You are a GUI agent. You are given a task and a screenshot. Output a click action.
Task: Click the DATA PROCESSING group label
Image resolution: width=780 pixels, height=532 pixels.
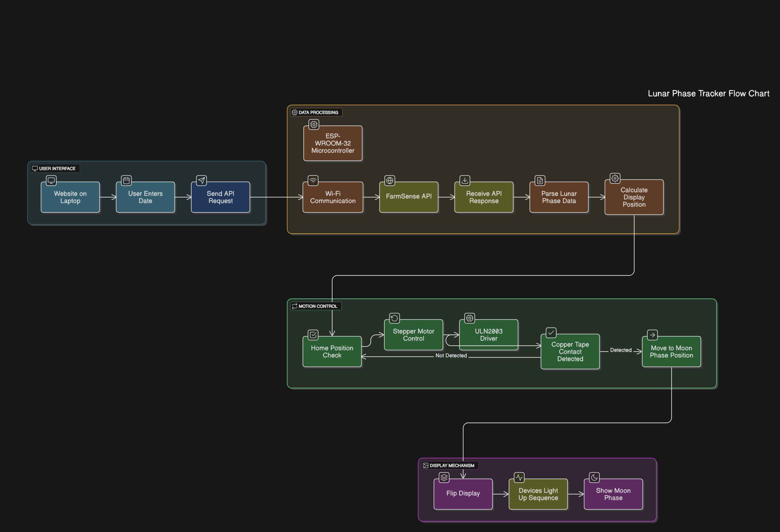point(317,112)
